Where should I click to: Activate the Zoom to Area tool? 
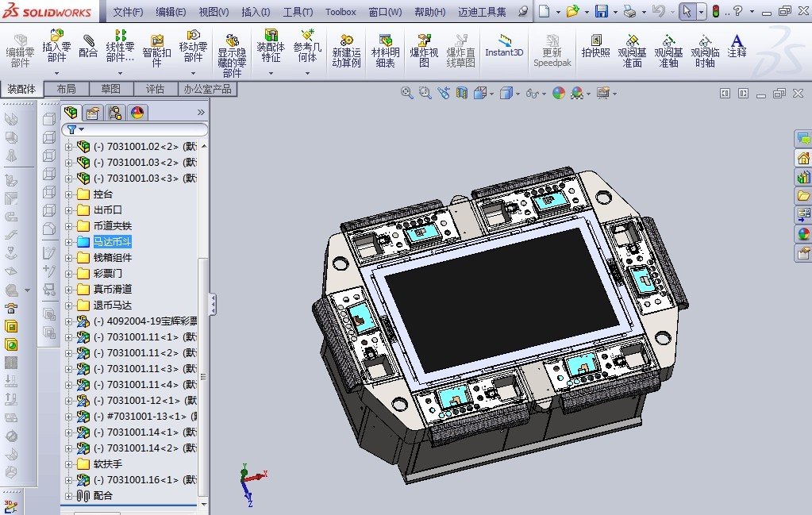[423, 93]
